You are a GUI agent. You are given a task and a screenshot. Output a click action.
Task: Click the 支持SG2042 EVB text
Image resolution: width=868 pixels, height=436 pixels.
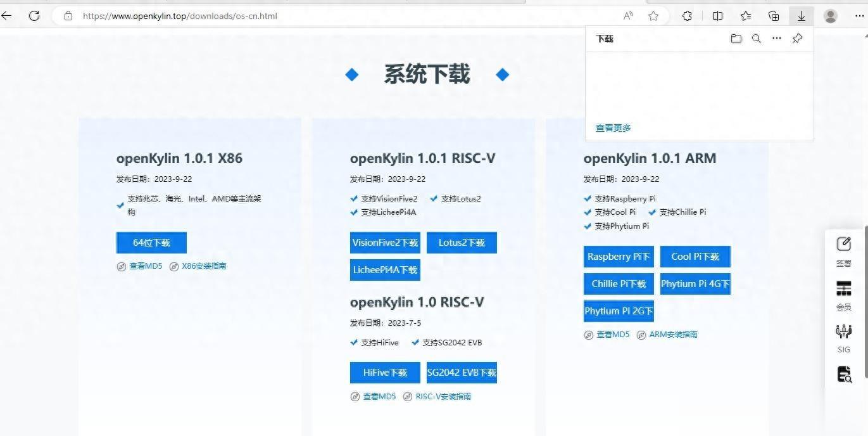click(452, 343)
